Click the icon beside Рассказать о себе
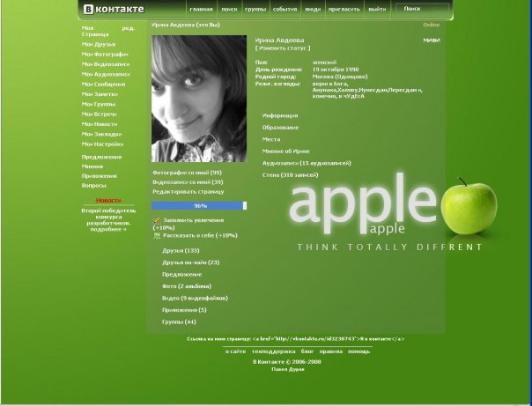The width and height of the screenshot is (532, 406). (157, 235)
